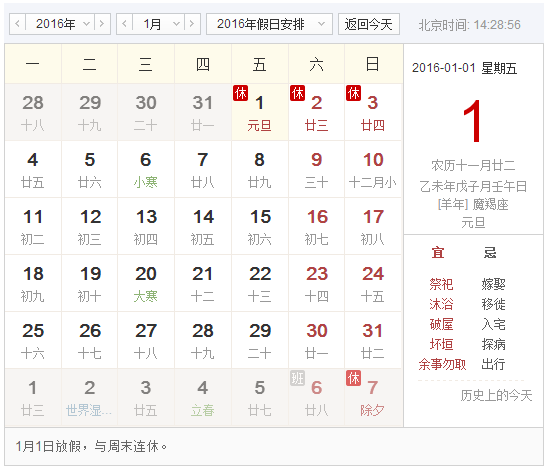The height and width of the screenshot is (473, 551).
Task: Select January 20 大寒 date cell
Action: point(146,283)
